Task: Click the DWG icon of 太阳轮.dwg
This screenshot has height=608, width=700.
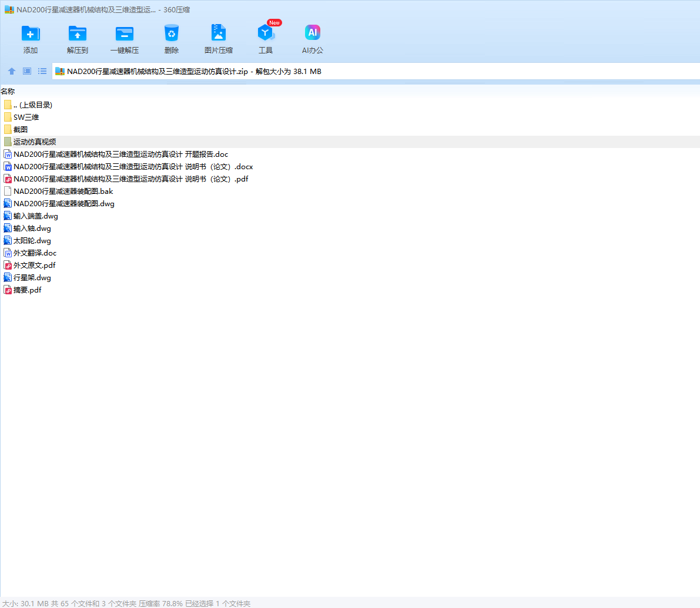Action: [x=8, y=240]
